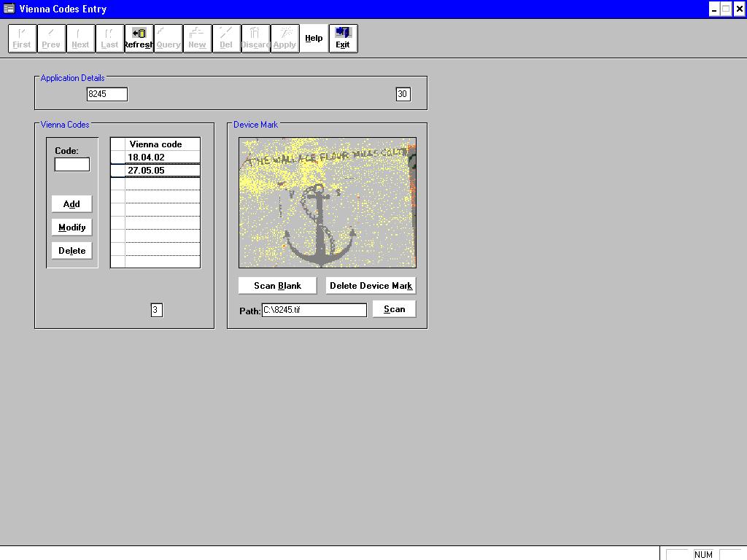The height and width of the screenshot is (560, 747).
Task: Select Vienna code row 18.04.02
Action: (162, 157)
